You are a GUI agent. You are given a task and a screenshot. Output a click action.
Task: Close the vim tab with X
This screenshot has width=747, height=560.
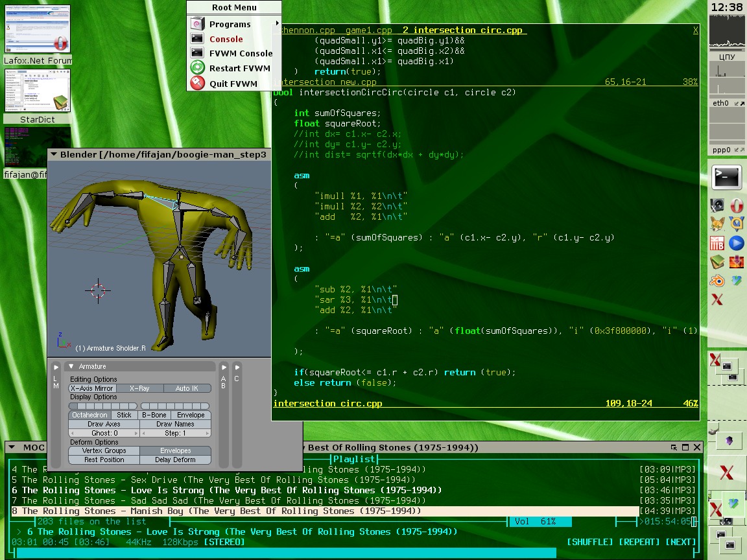point(696,30)
